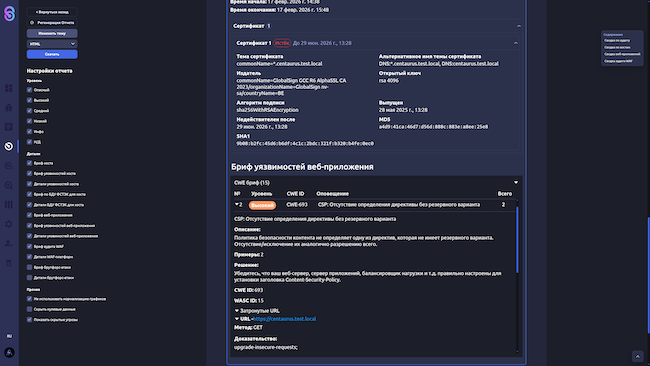Click the SHA1 fingerprint value
This screenshot has width=650, height=366.
pos(305,143)
